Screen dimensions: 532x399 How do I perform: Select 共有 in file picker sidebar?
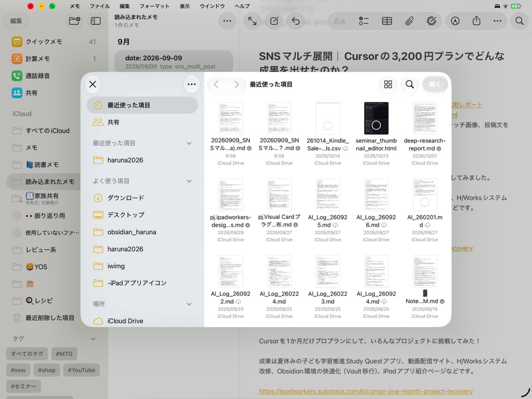point(142,122)
